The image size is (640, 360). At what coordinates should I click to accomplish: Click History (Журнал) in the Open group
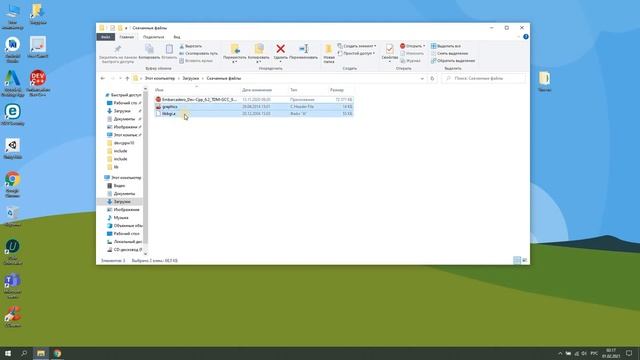coord(410,61)
